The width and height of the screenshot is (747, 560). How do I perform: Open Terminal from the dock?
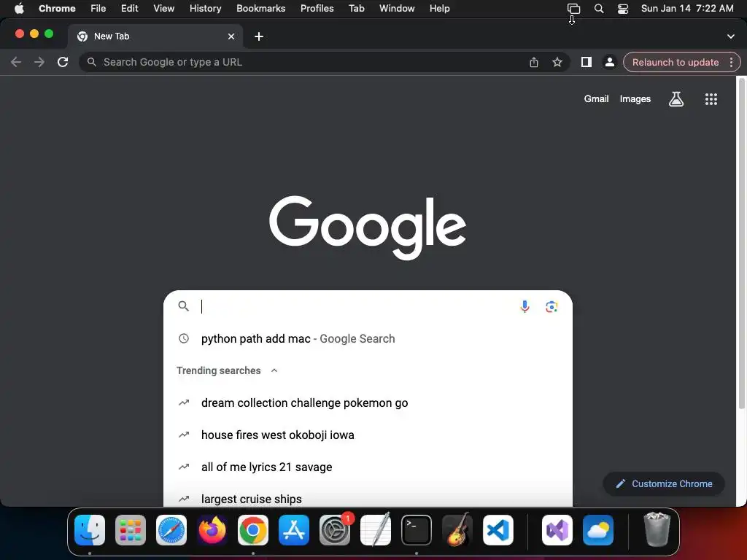(x=417, y=530)
